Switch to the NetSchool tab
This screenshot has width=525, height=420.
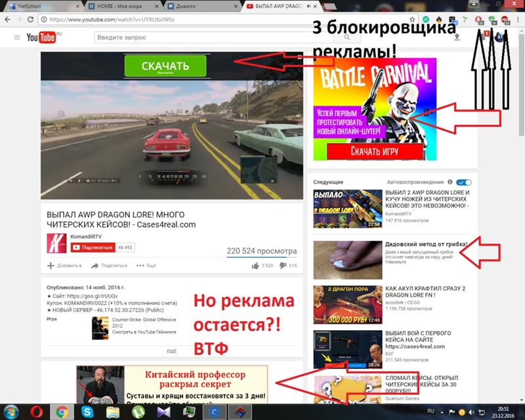(x=43, y=6)
